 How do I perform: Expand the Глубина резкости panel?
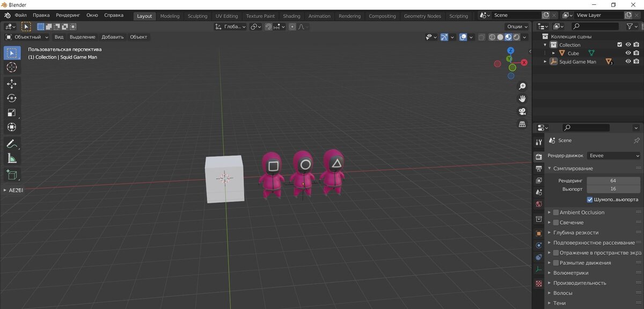(550, 233)
